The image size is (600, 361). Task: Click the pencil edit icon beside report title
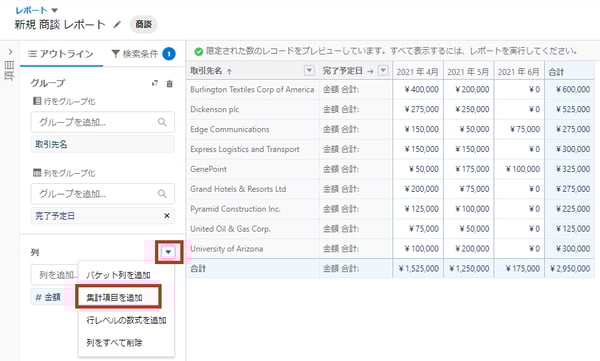click(117, 25)
